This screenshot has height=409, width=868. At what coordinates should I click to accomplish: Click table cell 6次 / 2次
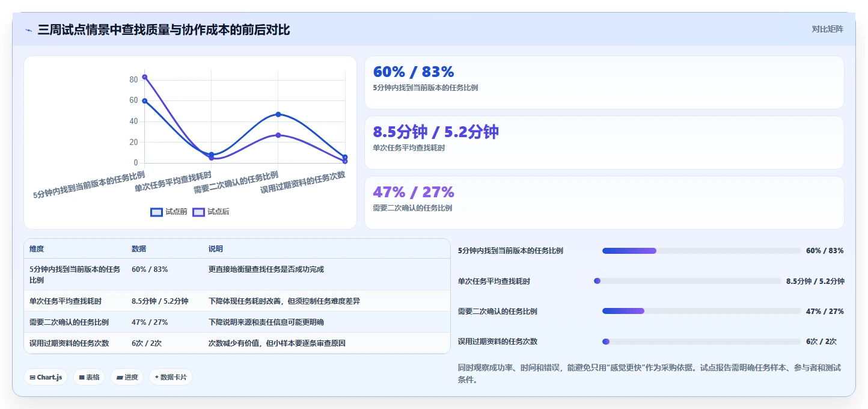point(147,343)
